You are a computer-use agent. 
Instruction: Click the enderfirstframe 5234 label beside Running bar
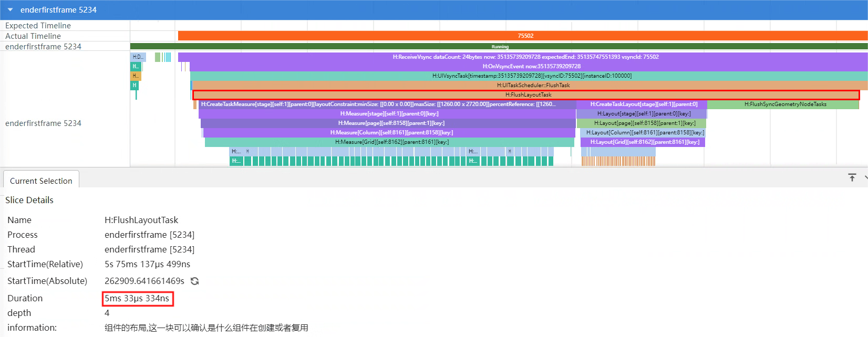pyautogui.click(x=43, y=46)
